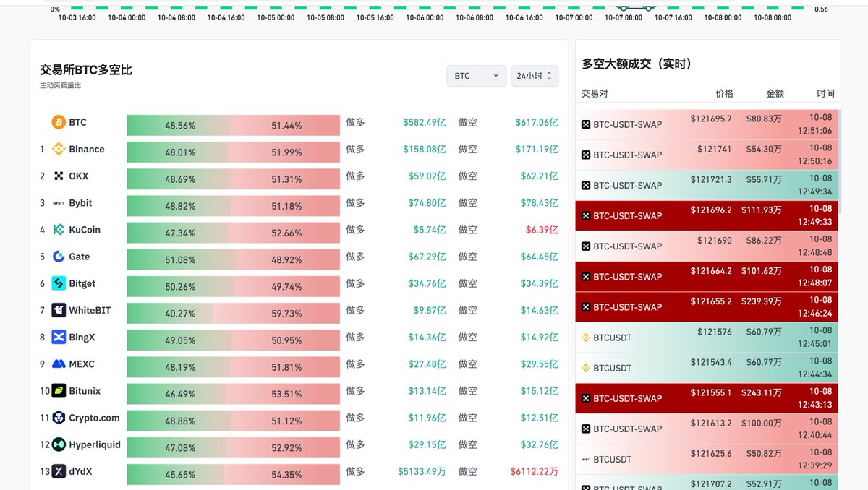This screenshot has height=490, width=868.
Task: Click MEXC's 51.81% short ratio bar
Action: (285, 367)
